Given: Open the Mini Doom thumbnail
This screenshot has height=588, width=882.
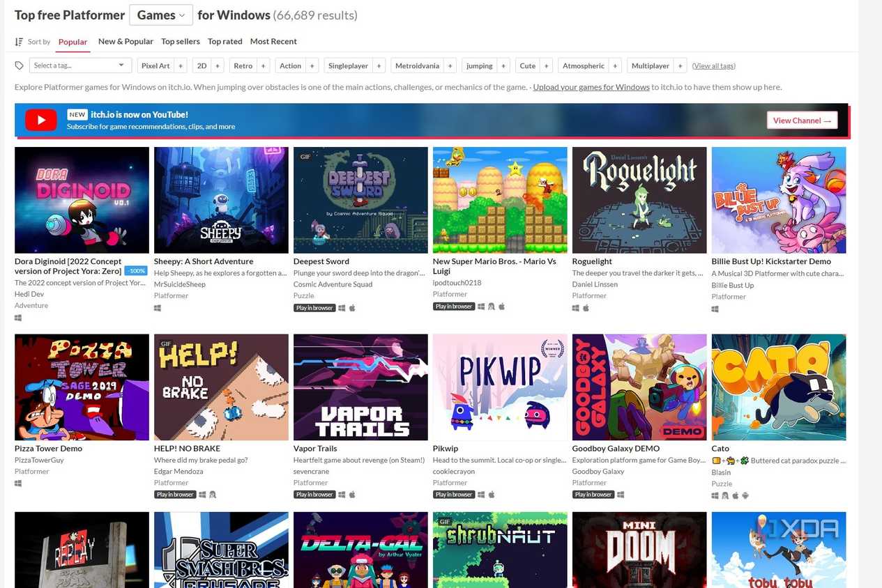Looking at the screenshot, I should 639,550.
